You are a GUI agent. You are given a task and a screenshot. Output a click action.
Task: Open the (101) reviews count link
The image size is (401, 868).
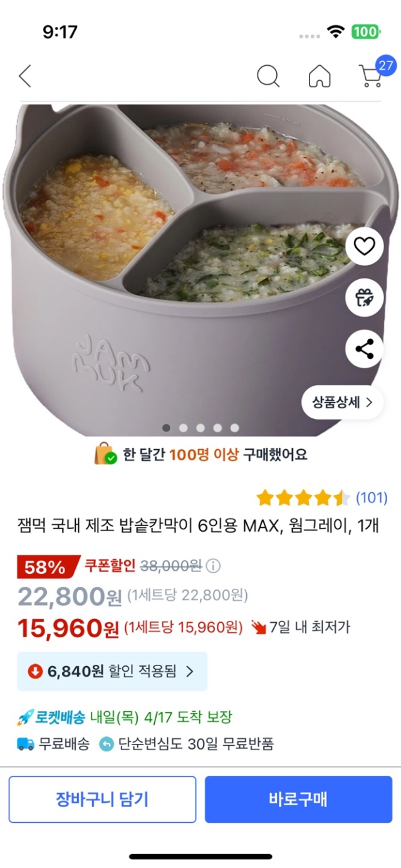pos(372,498)
